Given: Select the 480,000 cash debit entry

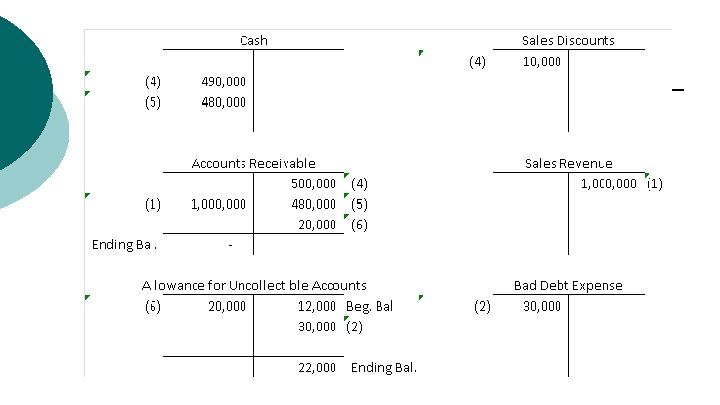Looking at the screenshot, I should click(224, 102).
